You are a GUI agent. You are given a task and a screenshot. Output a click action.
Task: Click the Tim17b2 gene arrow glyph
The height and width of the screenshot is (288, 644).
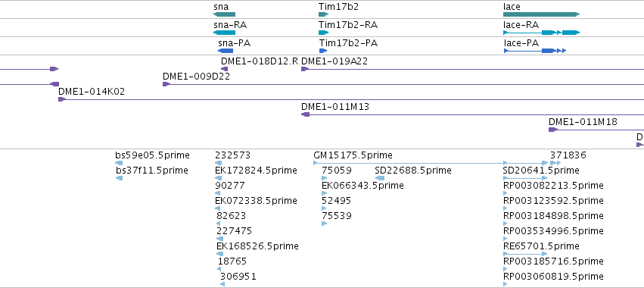point(324,14)
